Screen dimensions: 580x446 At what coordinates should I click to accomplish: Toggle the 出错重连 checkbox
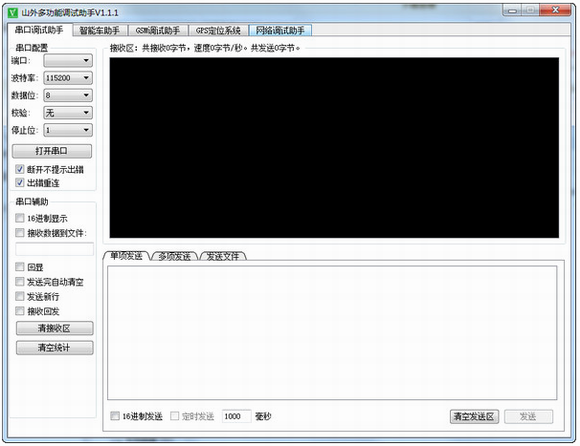(x=20, y=183)
